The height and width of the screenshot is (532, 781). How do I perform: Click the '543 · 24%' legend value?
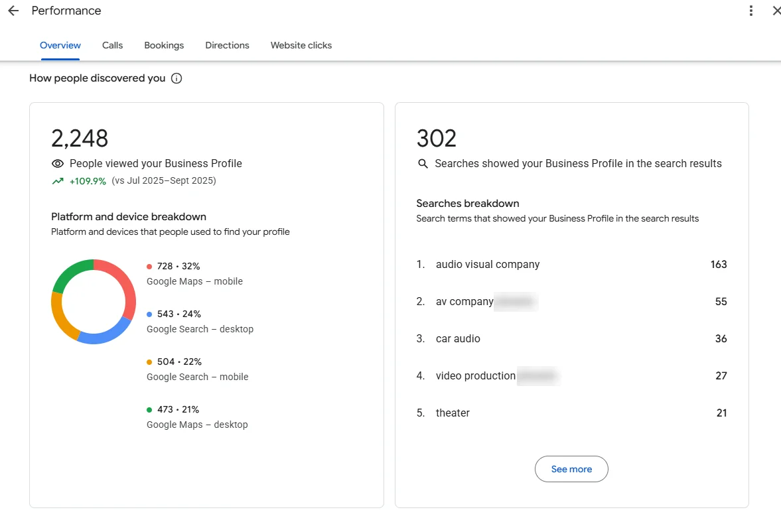[178, 314]
